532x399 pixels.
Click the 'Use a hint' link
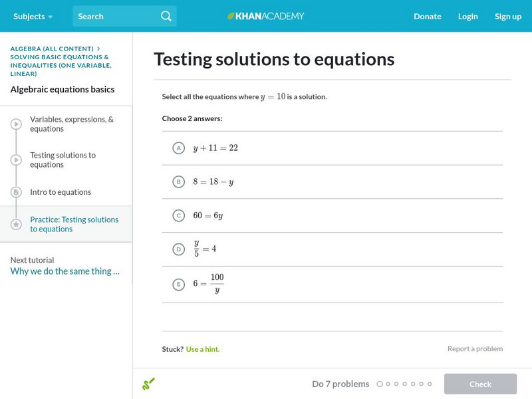203,349
